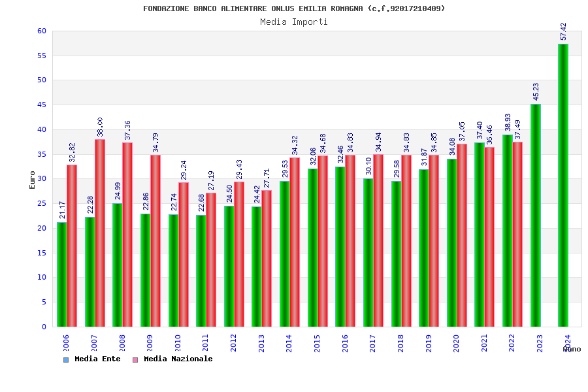This screenshot has height=392, width=588.
Task: Click the 45 y-axis tick label
Action: point(42,105)
